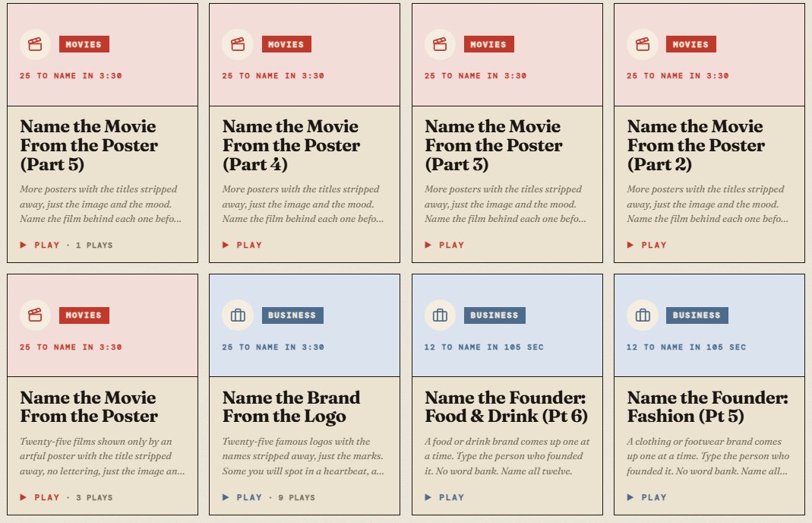Click the clapperboard icon on the original Movie Poster card
The image size is (812, 523).
tap(35, 315)
